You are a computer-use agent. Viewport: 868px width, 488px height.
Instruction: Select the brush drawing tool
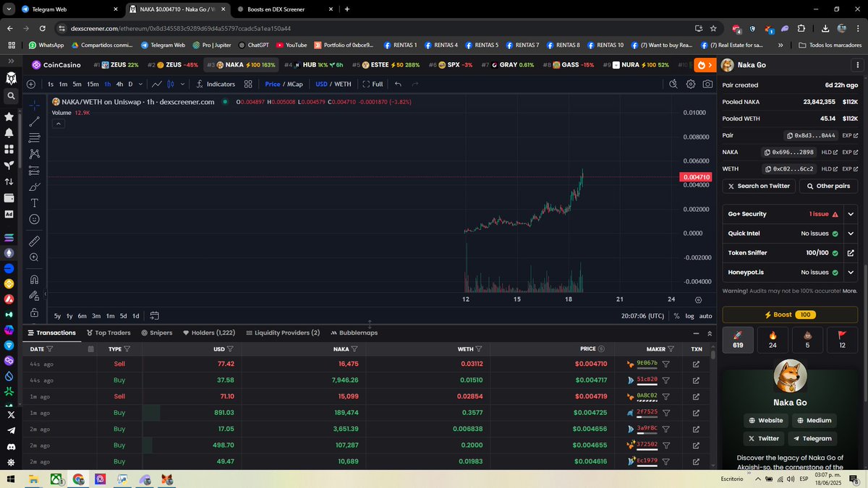(34, 187)
